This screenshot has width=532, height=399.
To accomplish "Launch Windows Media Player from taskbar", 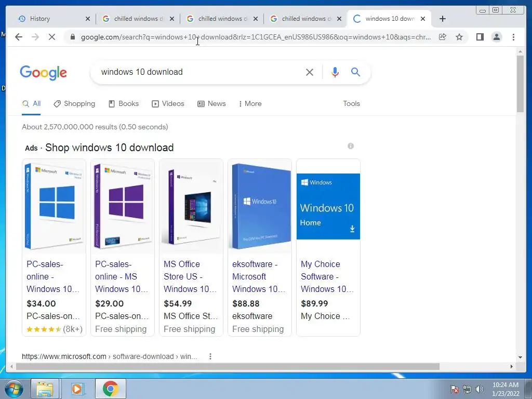I will [77, 389].
